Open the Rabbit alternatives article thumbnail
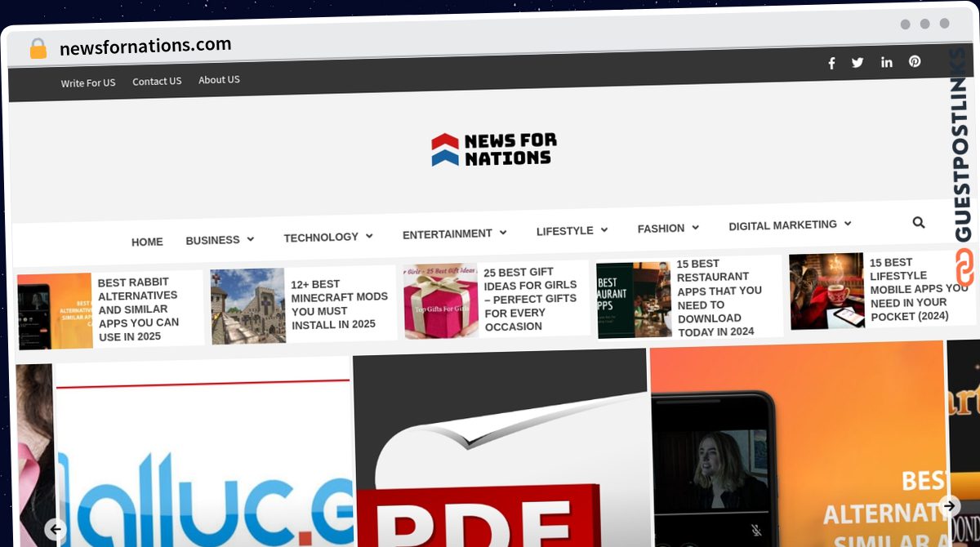This screenshot has height=547, width=980. 55,311
